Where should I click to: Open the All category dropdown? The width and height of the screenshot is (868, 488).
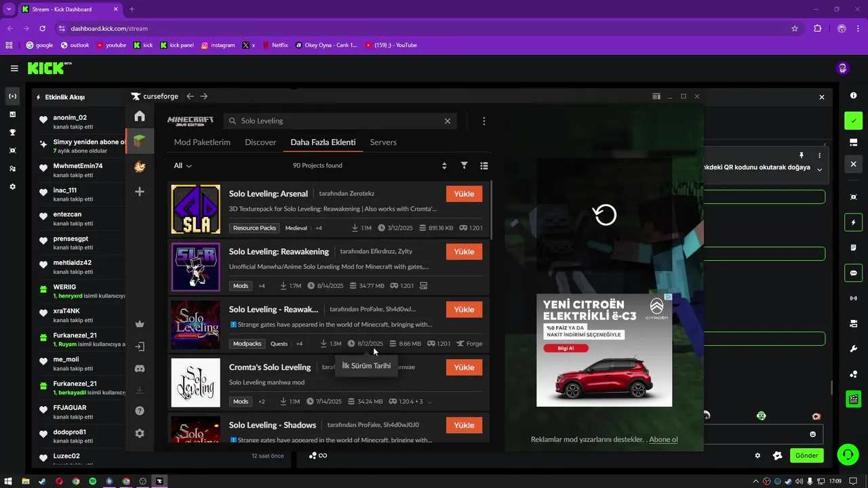182,165
